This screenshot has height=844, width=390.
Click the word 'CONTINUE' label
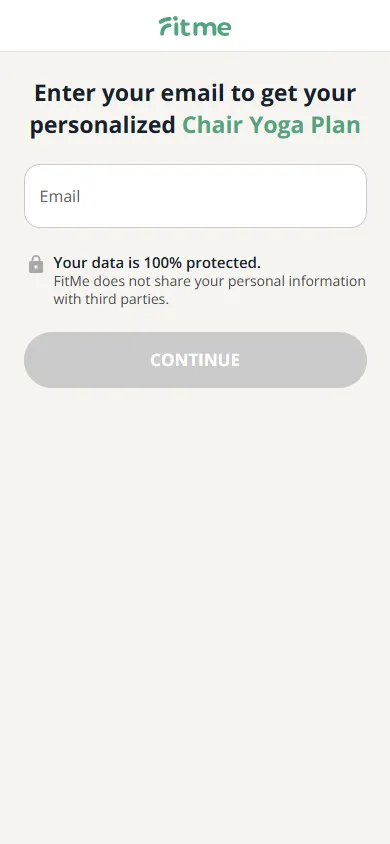pyautogui.click(x=195, y=360)
